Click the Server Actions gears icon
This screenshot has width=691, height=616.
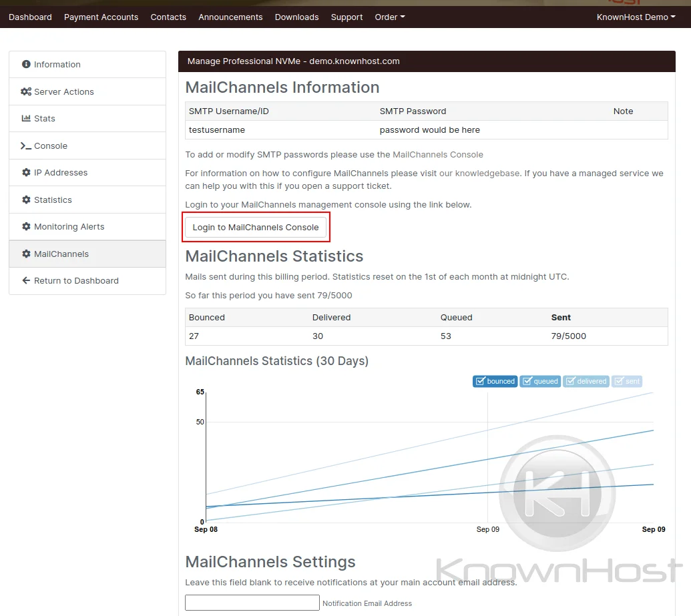26,91
